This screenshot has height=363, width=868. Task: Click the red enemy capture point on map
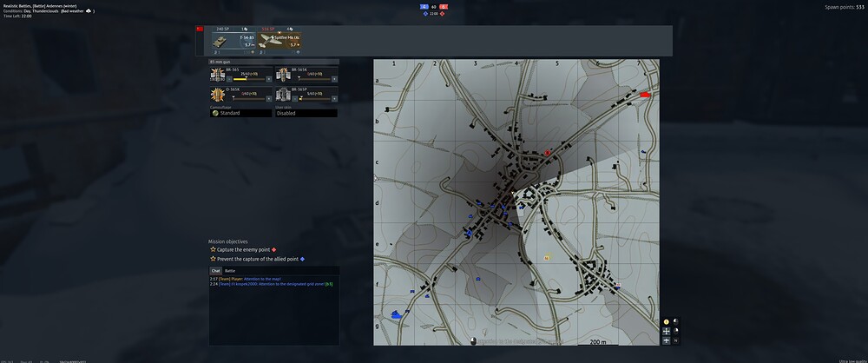click(x=548, y=152)
